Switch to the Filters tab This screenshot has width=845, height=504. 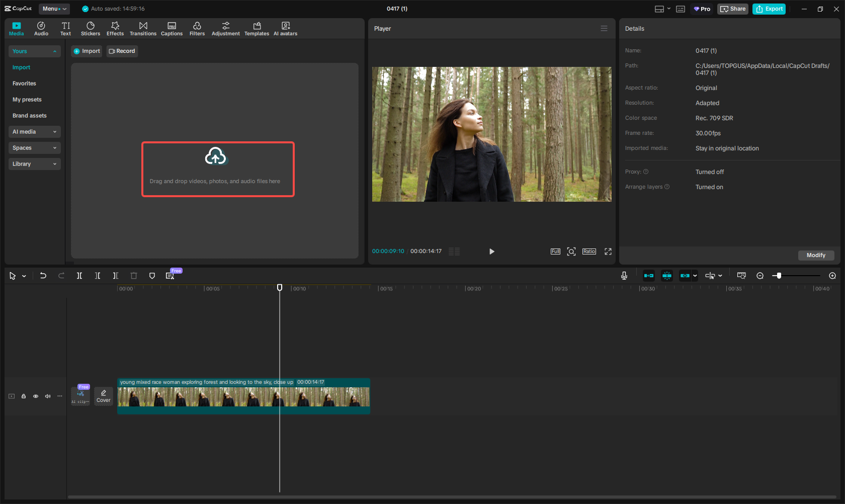197,29
